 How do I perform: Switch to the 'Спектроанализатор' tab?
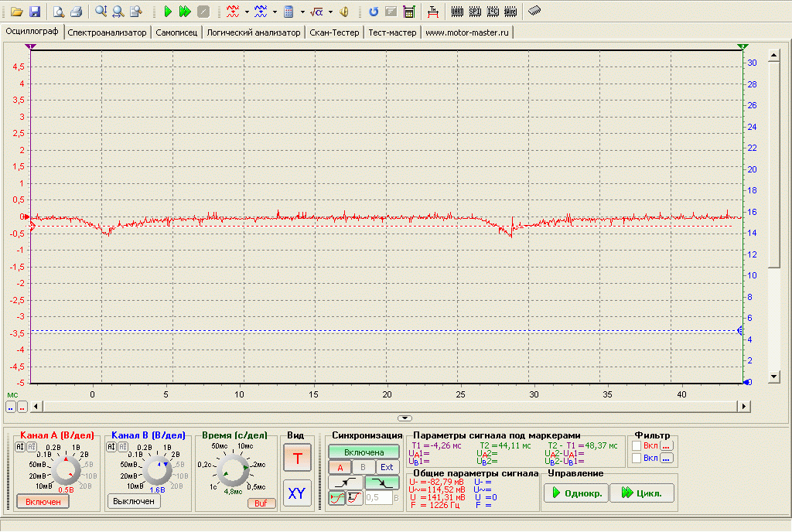107,32
